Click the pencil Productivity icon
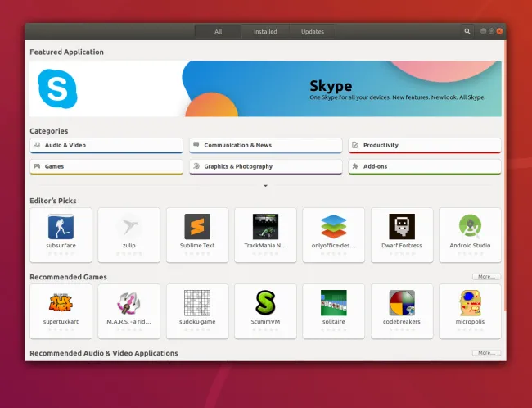Image resolution: width=532 pixels, height=408 pixels. tap(355, 145)
